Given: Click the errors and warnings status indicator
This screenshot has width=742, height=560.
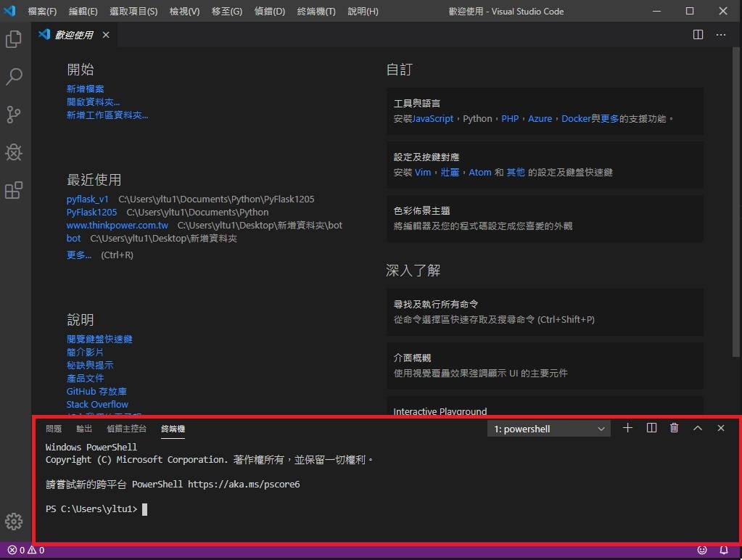Looking at the screenshot, I should point(26,550).
